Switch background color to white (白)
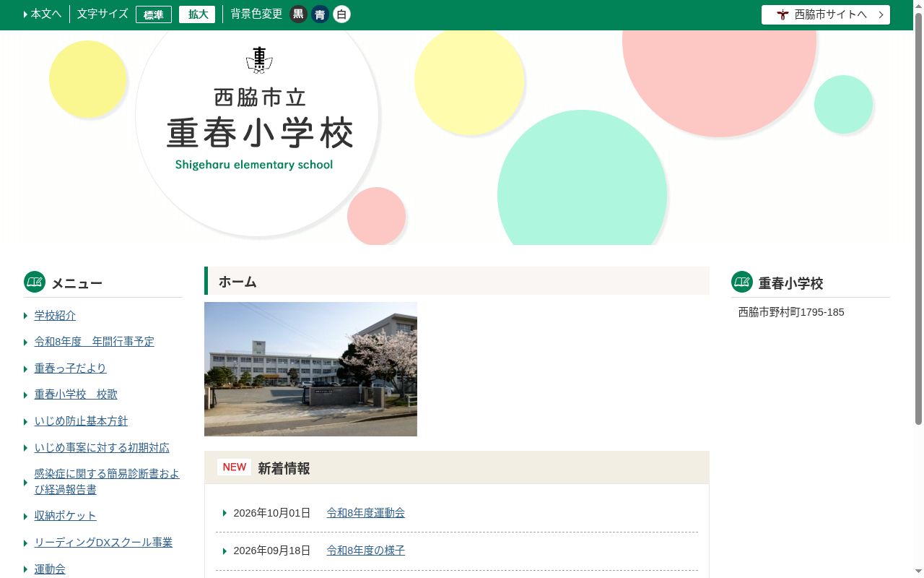 [341, 14]
